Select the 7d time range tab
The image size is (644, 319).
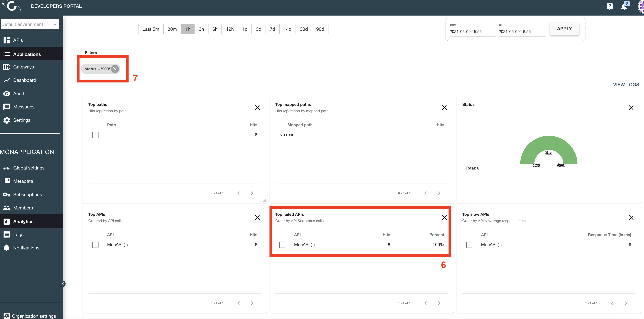(272, 29)
